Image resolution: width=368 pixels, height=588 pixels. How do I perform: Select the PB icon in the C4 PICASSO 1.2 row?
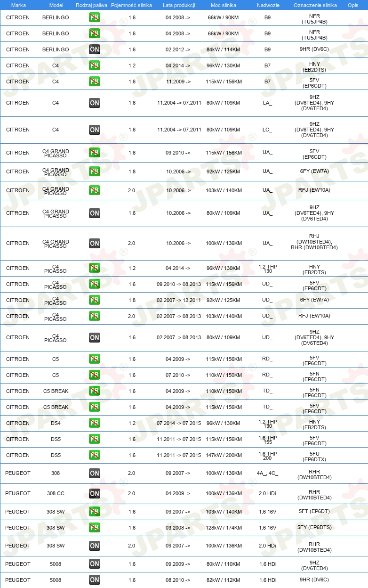click(x=94, y=268)
